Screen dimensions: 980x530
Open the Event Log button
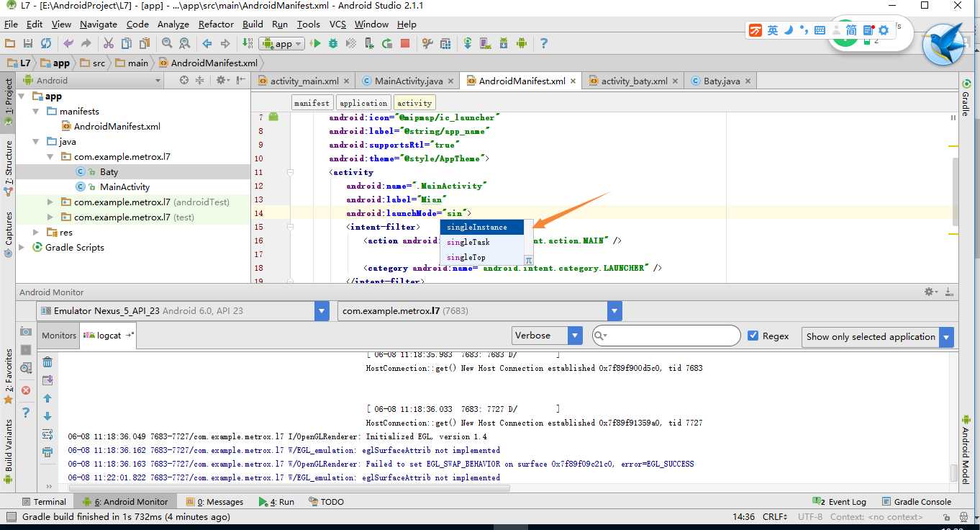pyautogui.click(x=839, y=502)
